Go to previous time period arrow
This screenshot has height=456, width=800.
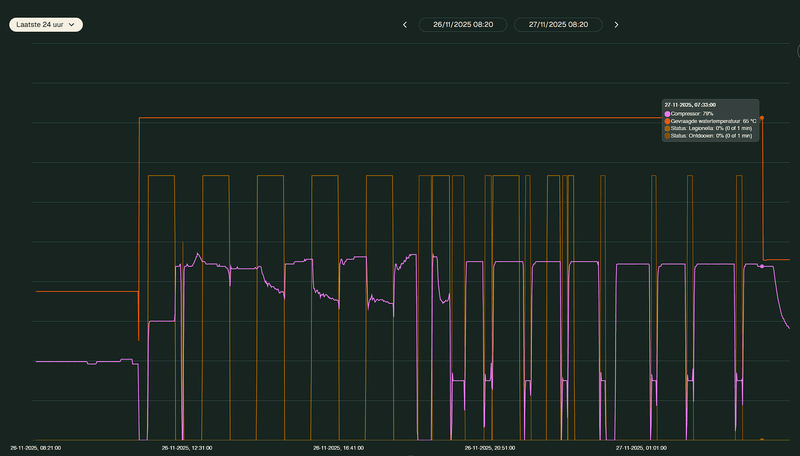[405, 24]
